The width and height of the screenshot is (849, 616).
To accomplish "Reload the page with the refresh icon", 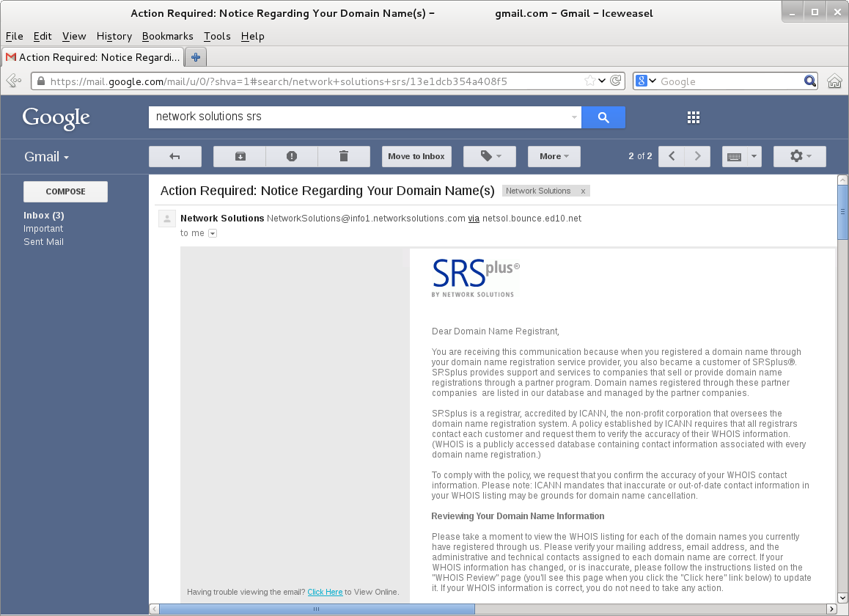I will [x=616, y=81].
